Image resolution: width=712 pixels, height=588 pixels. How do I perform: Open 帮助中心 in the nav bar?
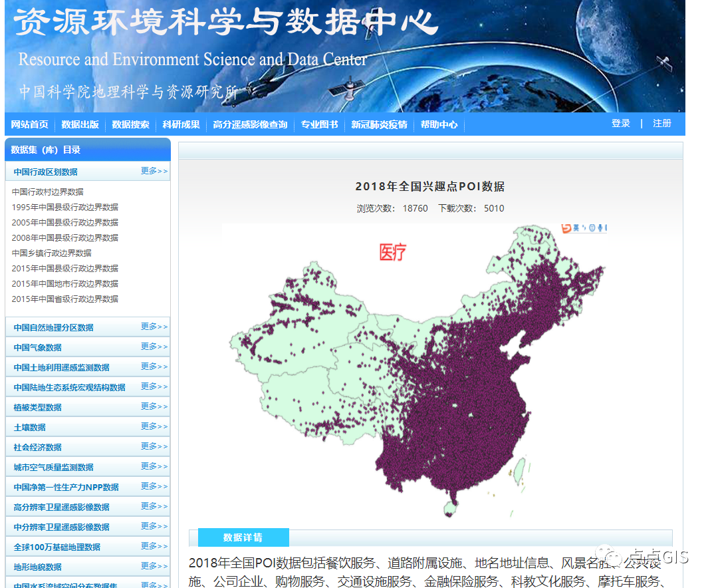(x=439, y=124)
